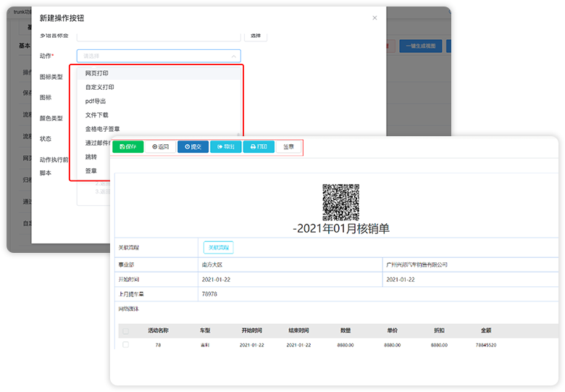Click the 金额 column header
The height and width of the screenshot is (392, 565).
coord(486,330)
